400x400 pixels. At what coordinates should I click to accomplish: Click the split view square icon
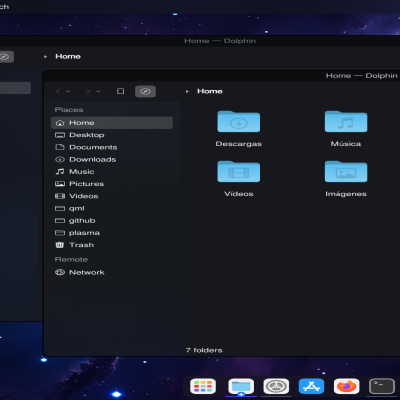coord(121,91)
